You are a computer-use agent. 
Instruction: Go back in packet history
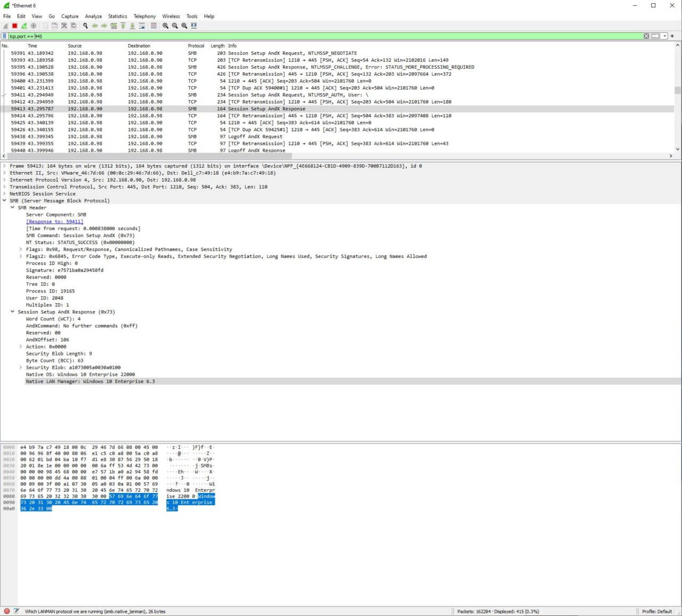pyautogui.click(x=95, y=26)
